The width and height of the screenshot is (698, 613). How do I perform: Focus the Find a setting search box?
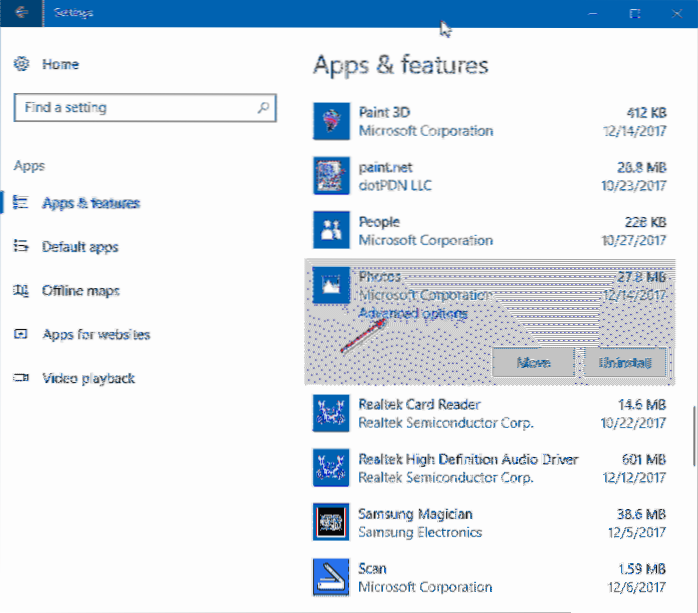click(145, 108)
